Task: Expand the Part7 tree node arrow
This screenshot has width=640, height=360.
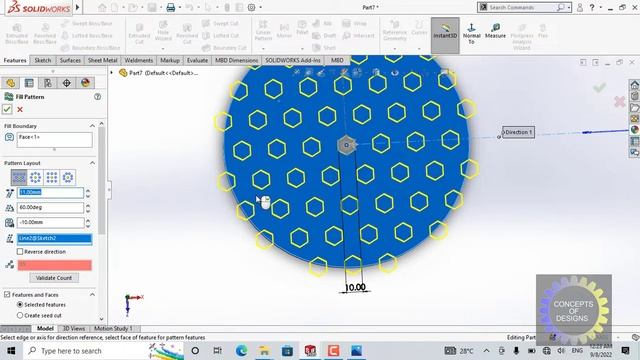Action: point(111,73)
